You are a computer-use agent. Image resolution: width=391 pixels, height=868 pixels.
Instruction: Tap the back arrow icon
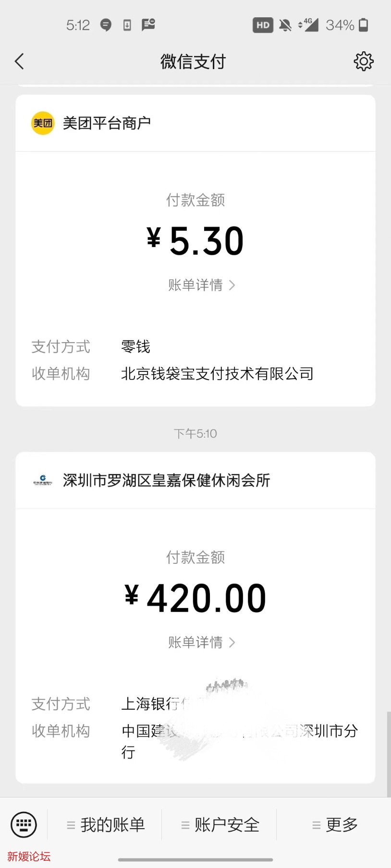19,61
